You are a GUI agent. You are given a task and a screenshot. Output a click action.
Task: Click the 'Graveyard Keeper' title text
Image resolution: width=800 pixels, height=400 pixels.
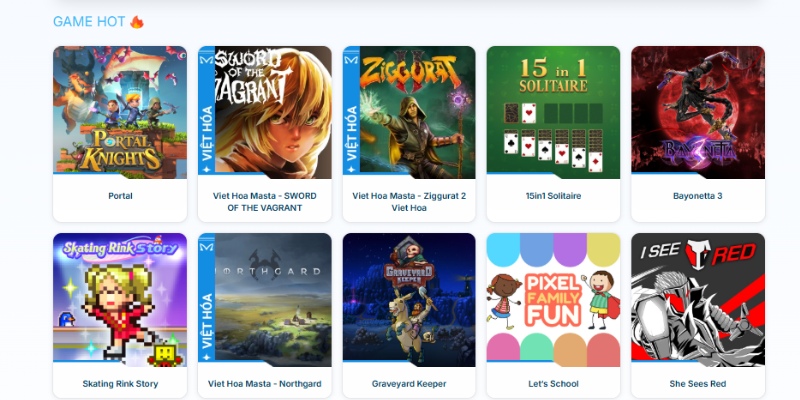409,384
